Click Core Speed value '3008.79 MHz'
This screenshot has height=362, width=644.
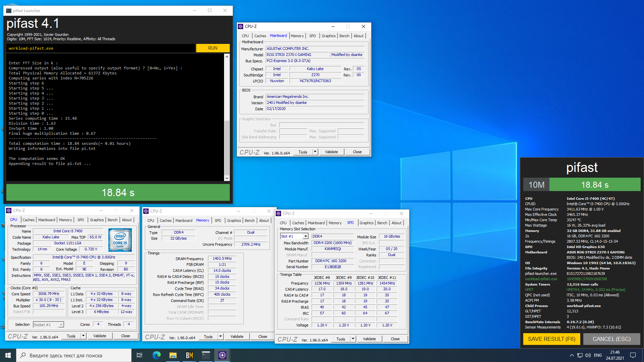(x=49, y=294)
